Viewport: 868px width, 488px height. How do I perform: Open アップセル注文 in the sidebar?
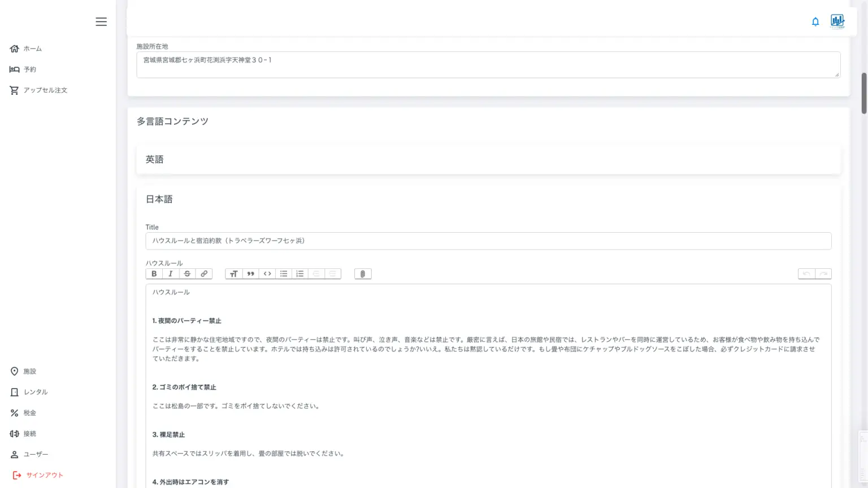pyautogui.click(x=45, y=90)
